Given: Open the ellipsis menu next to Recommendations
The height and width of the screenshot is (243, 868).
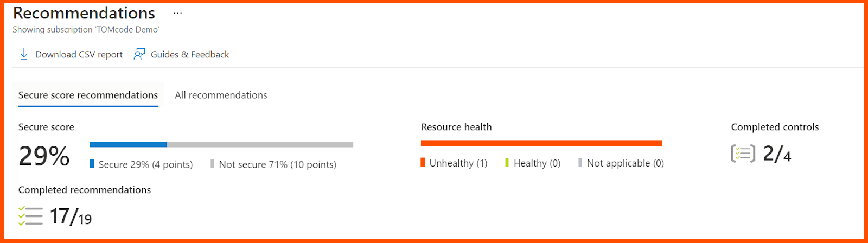Looking at the screenshot, I should click(x=178, y=13).
